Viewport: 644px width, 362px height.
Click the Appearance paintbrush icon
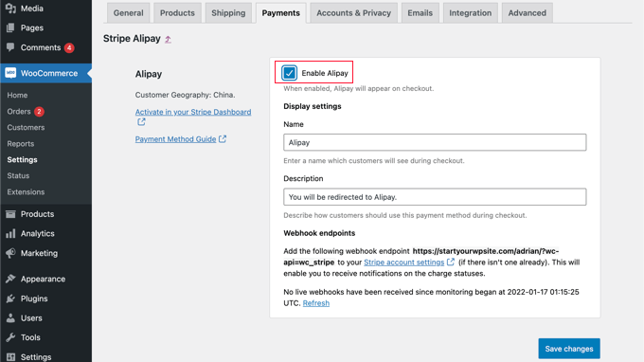10,279
